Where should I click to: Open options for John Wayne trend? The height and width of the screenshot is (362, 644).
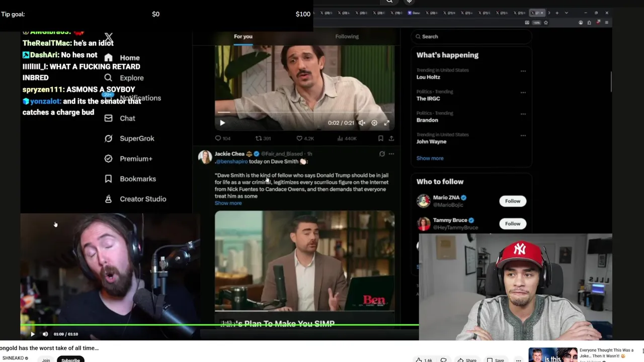tap(523, 135)
